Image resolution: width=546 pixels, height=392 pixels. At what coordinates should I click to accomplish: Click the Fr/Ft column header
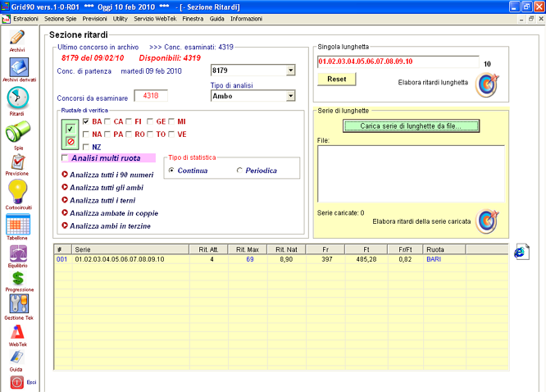[405, 249]
